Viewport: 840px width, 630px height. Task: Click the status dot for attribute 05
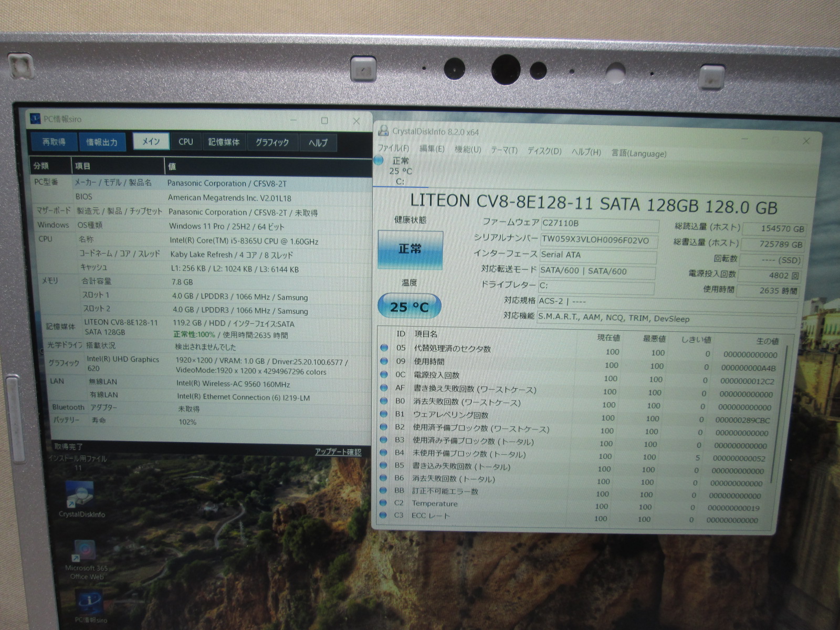384,348
